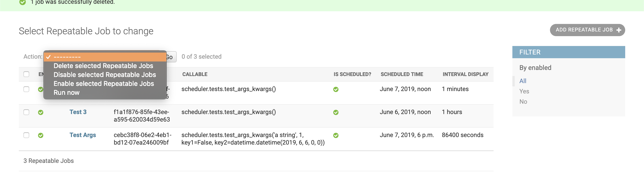Filter by enabled: No
The width and height of the screenshot is (644, 176).
point(523,102)
